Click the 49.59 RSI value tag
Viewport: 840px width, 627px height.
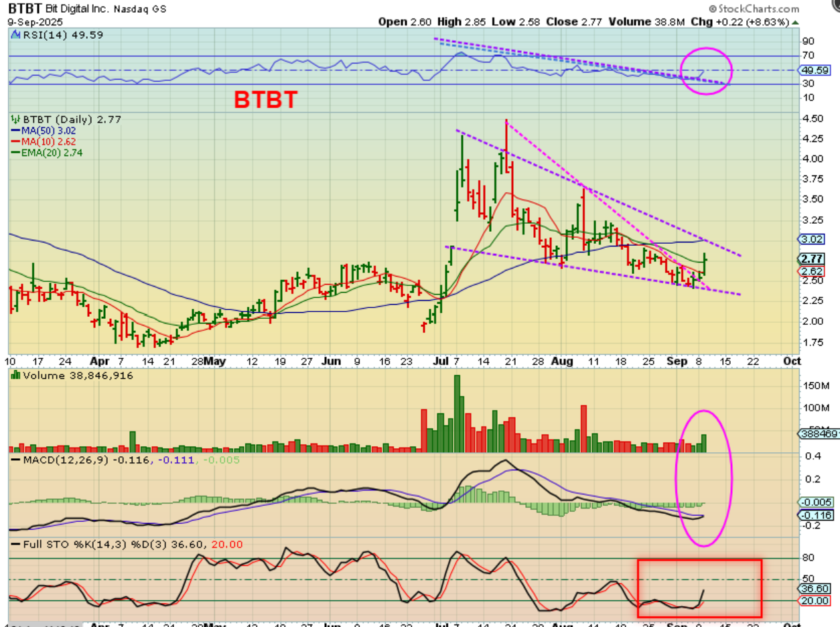811,70
